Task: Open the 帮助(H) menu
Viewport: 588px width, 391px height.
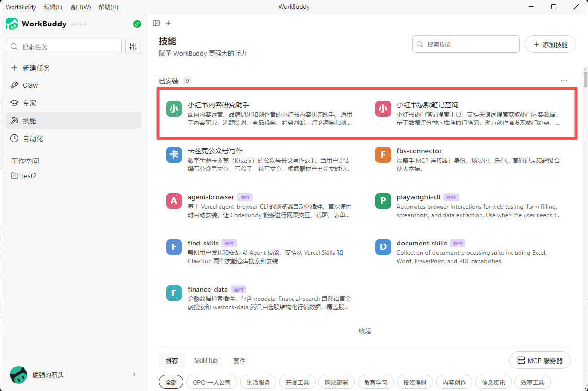Action: pos(108,7)
